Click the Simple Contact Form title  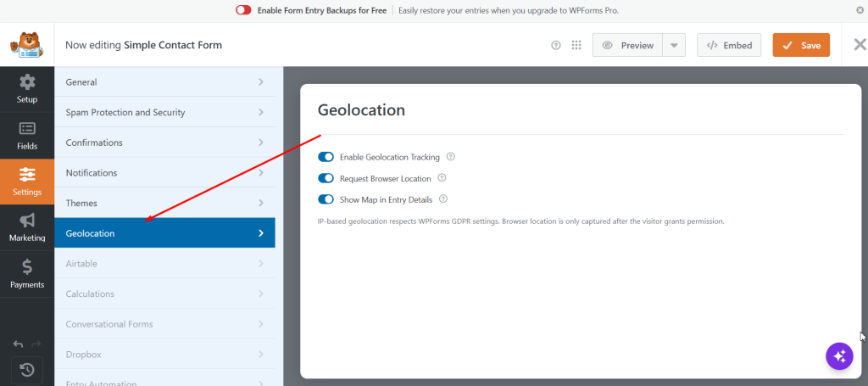click(x=173, y=46)
